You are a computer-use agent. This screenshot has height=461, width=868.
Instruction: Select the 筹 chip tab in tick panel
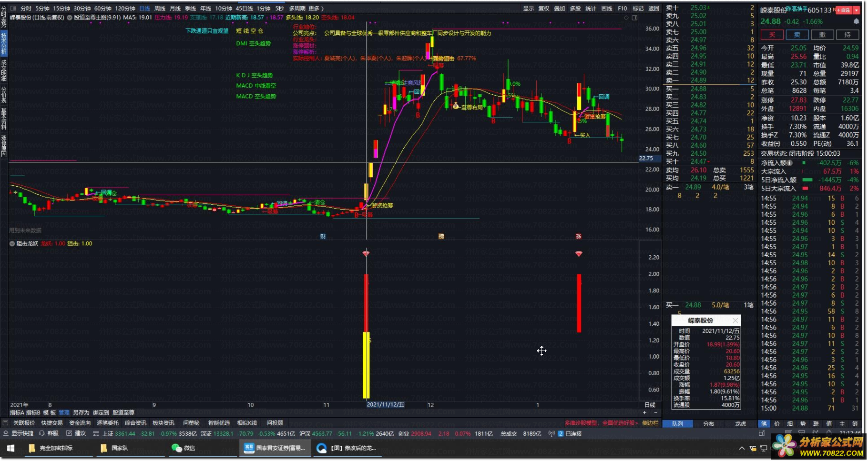855,423
